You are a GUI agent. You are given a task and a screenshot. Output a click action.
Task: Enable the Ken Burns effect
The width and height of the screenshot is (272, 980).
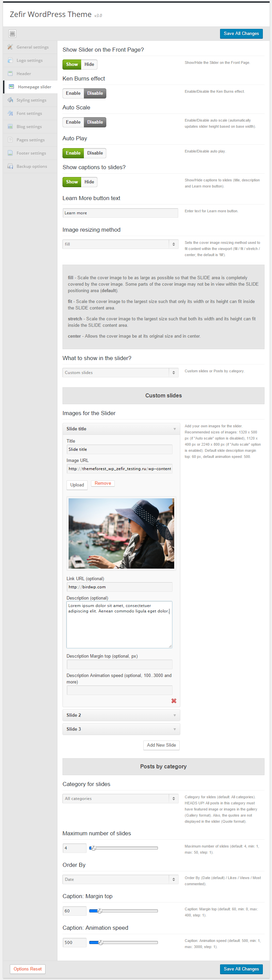pyautogui.click(x=73, y=93)
